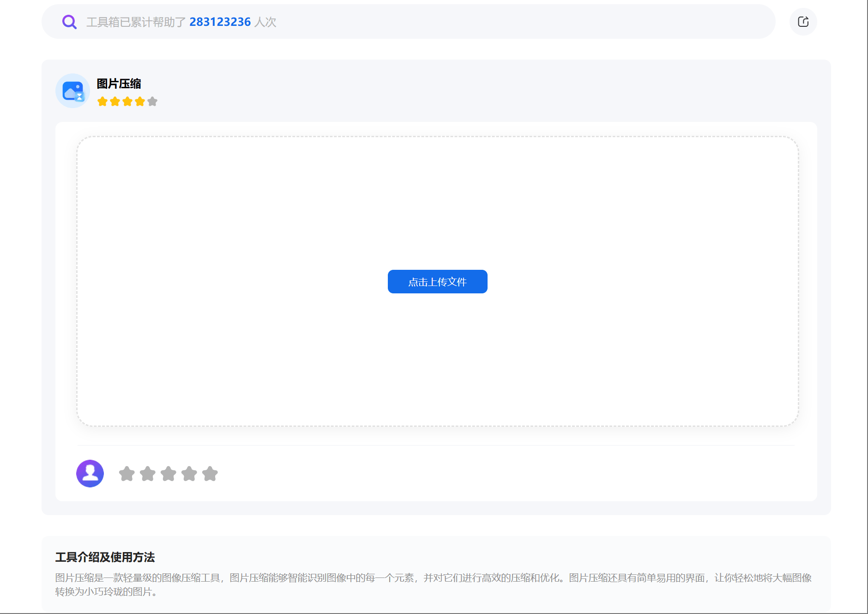Click the 图片压缩 tool logo icon
868x614 pixels.
click(x=72, y=91)
